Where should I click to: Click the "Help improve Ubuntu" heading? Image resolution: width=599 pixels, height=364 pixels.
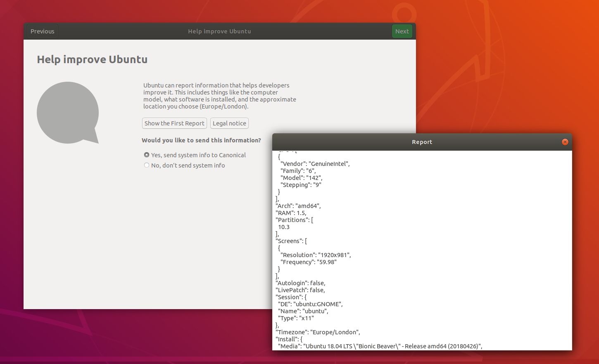click(x=92, y=59)
